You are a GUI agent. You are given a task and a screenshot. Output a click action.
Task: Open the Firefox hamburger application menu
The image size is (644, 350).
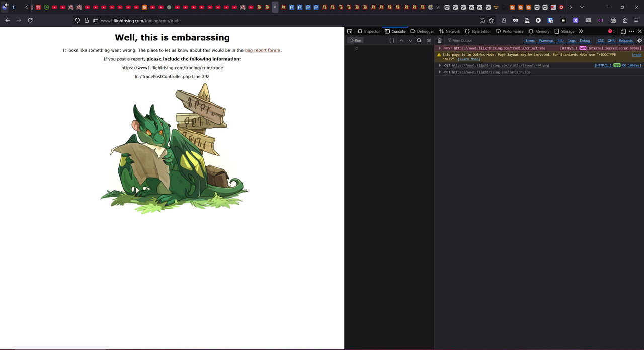coord(636,20)
